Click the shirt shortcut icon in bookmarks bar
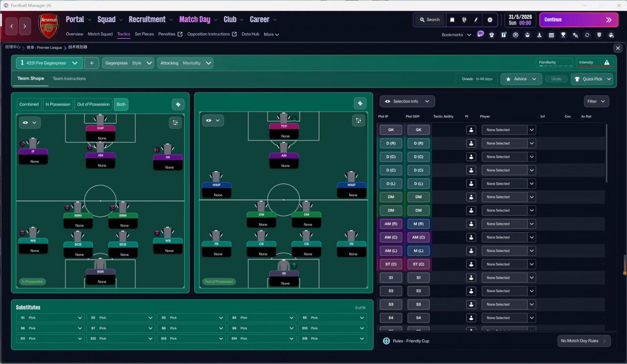Viewport: 627px width, 364px height. pyautogui.click(x=492, y=35)
